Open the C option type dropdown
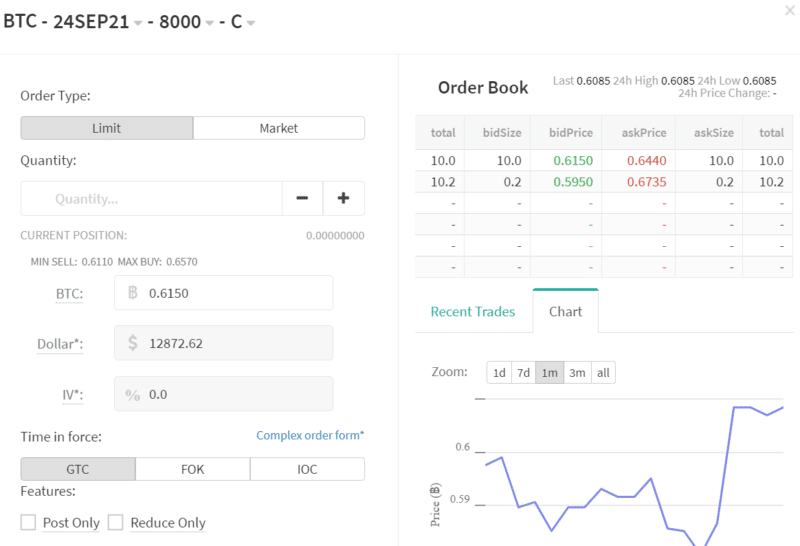Viewport: 800px width, 546px height. tap(251, 23)
